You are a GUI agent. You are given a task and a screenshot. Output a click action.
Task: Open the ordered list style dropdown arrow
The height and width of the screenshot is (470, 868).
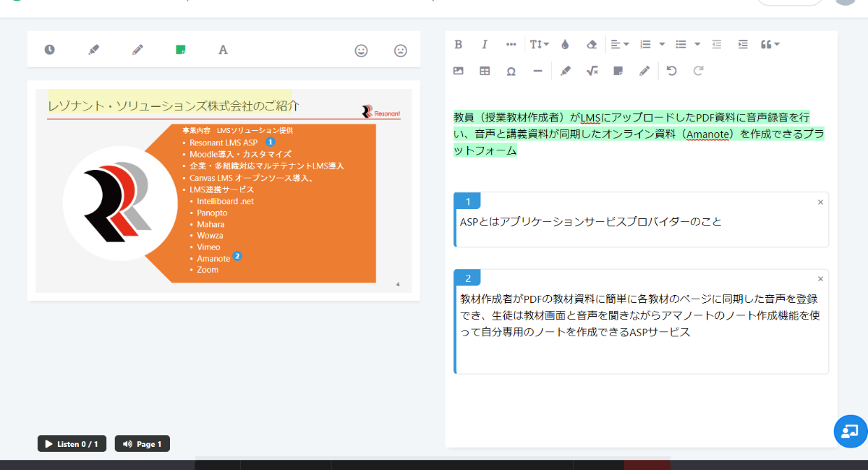(x=662, y=44)
